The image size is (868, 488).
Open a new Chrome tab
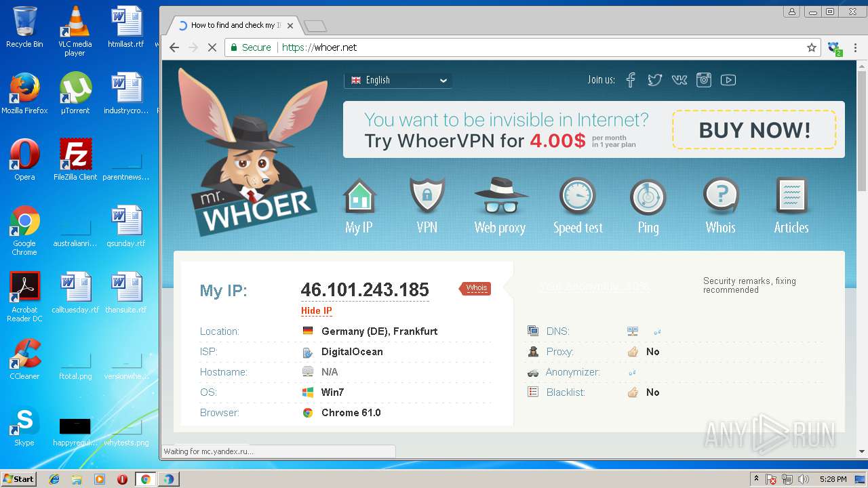point(315,26)
